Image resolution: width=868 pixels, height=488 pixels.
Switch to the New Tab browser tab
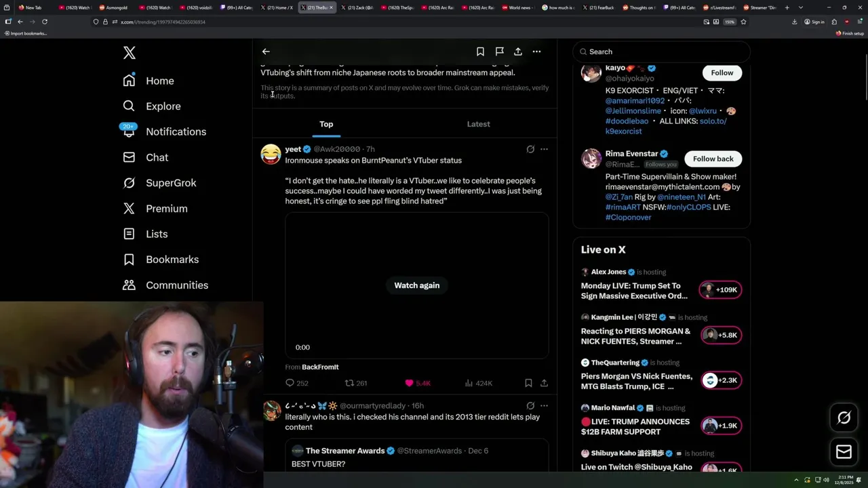pyautogui.click(x=31, y=7)
